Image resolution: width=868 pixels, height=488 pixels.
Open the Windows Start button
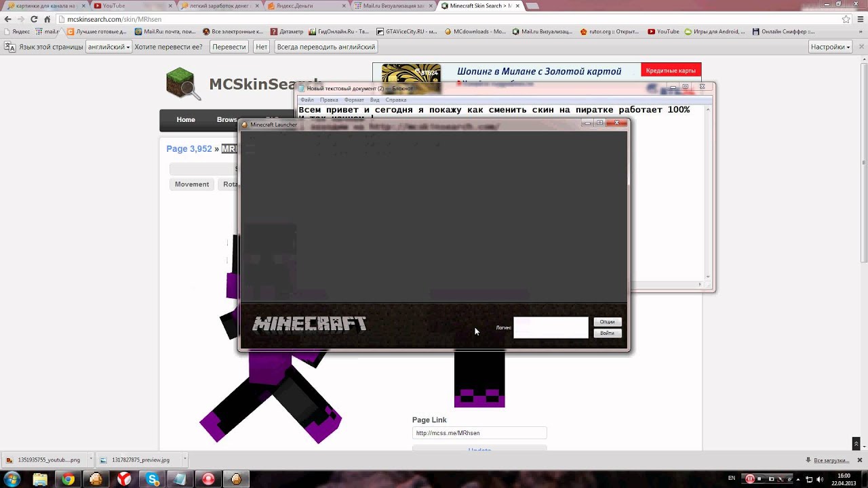[x=13, y=479]
